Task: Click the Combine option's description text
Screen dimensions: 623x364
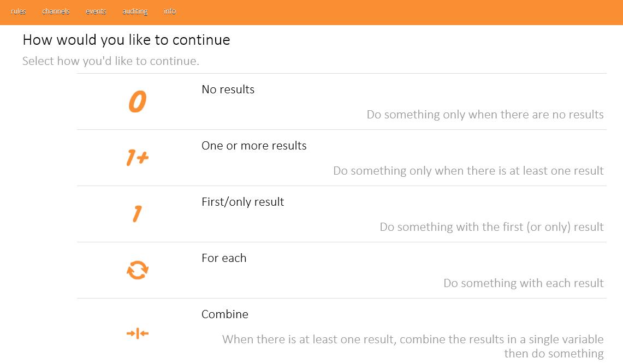Action: [x=413, y=346]
